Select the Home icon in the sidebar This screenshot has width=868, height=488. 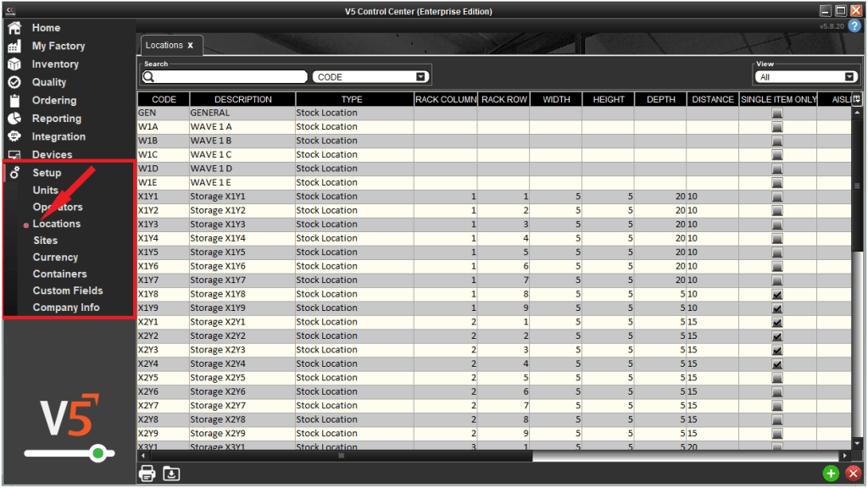click(14, 27)
